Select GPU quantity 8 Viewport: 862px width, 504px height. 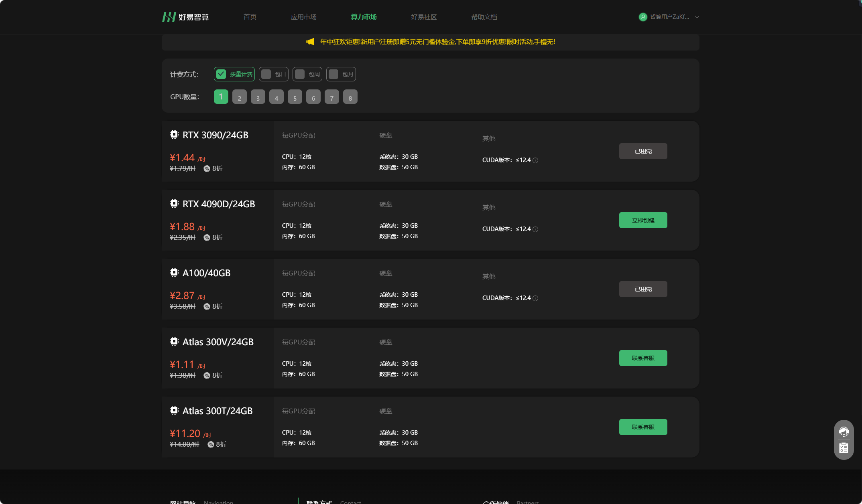[x=350, y=97]
